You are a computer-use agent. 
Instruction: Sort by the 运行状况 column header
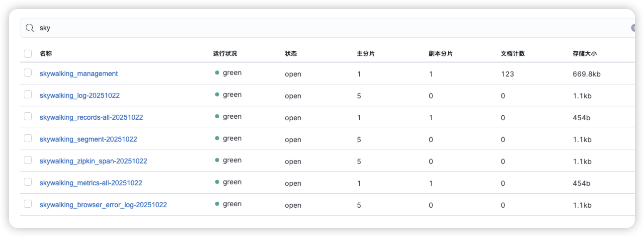click(225, 54)
